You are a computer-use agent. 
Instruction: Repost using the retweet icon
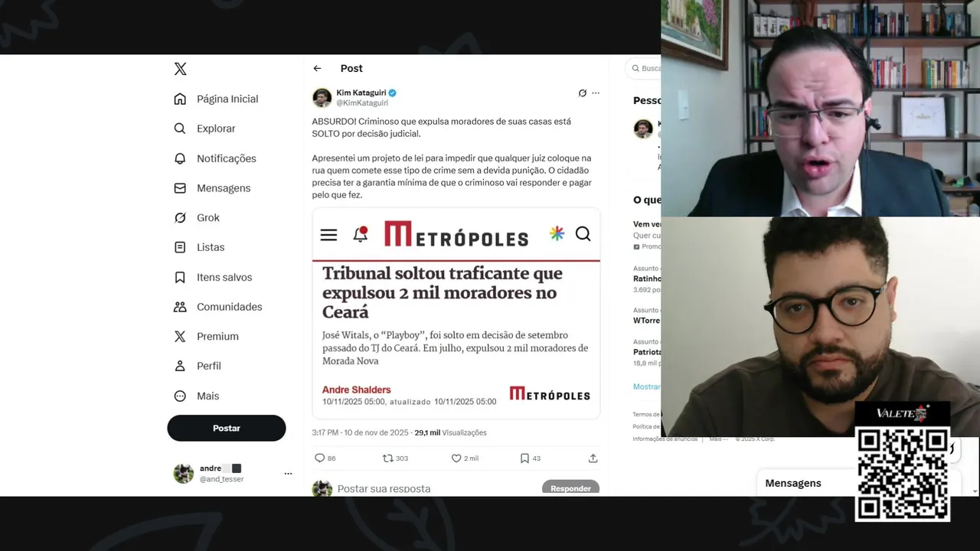387,458
